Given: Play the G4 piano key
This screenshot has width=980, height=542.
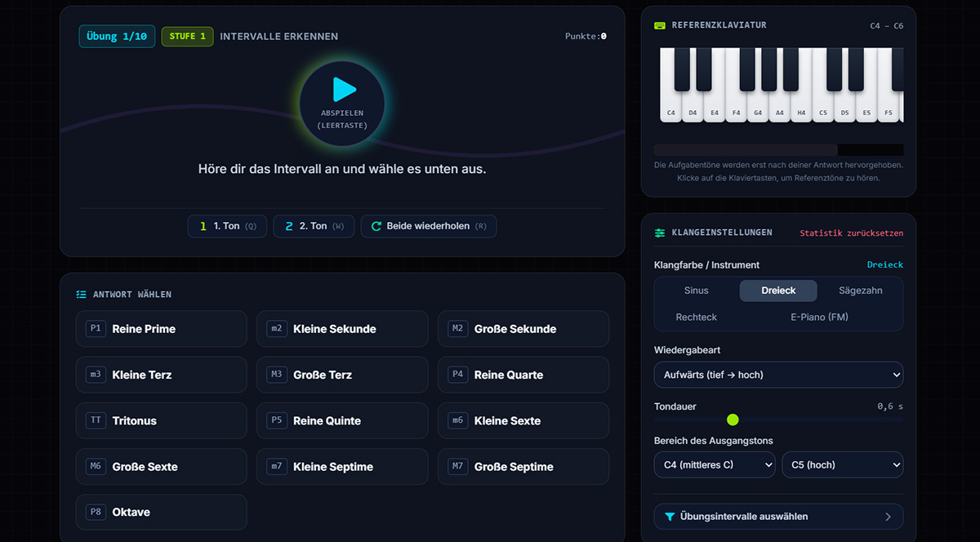Looking at the screenshot, I should click(x=758, y=108).
